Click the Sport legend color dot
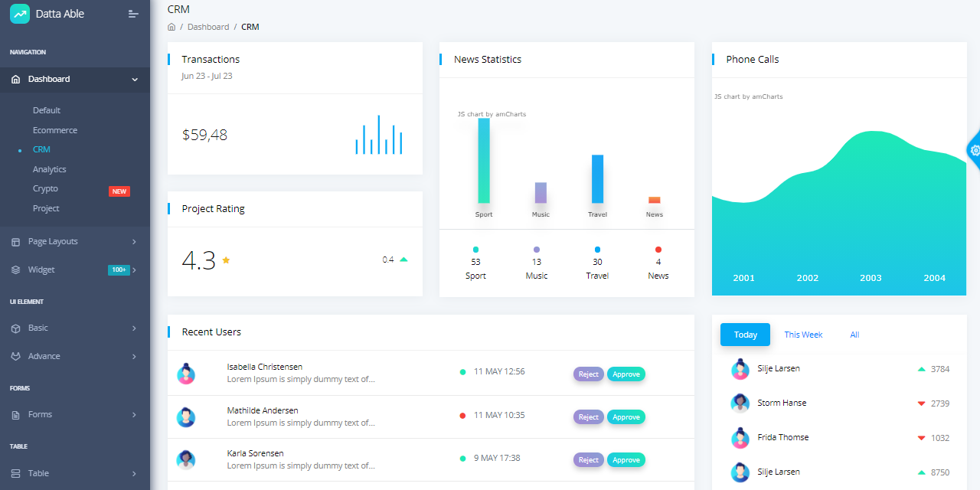980x490 pixels. point(475,250)
